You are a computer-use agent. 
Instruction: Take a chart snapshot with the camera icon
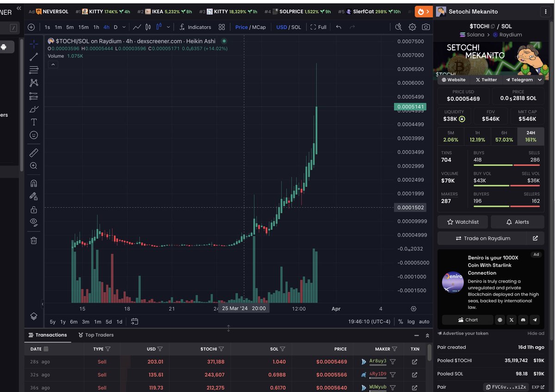pyautogui.click(x=426, y=27)
